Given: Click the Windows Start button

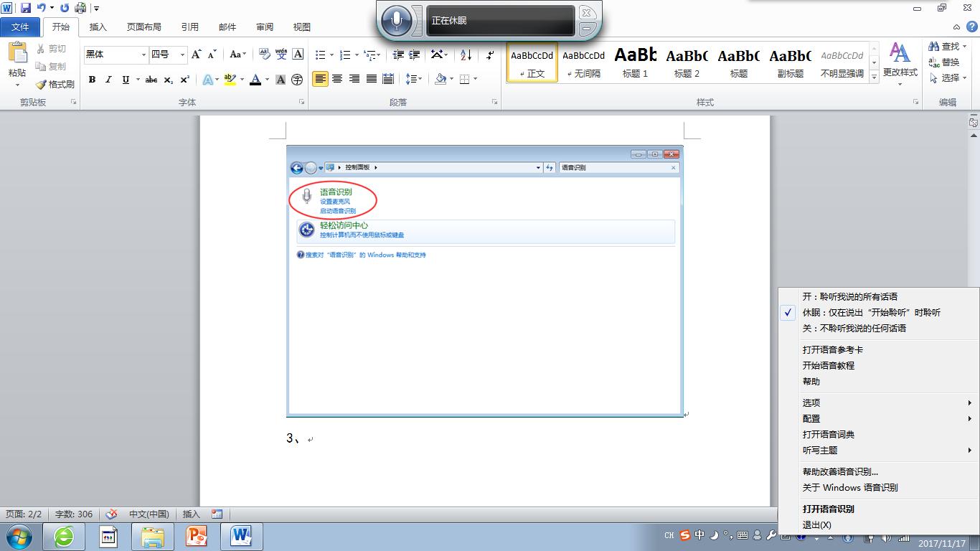Looking at the screenshot, I should click(19, 537).
